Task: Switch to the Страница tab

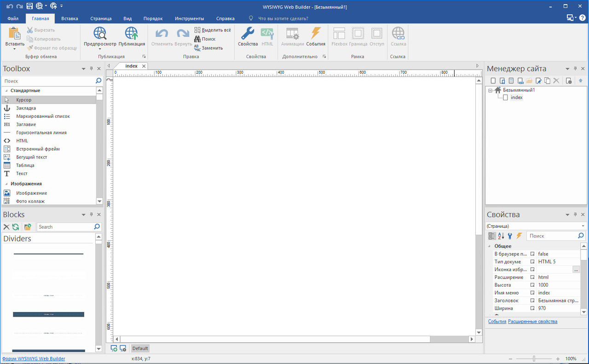Action: [x=101, y=18]
